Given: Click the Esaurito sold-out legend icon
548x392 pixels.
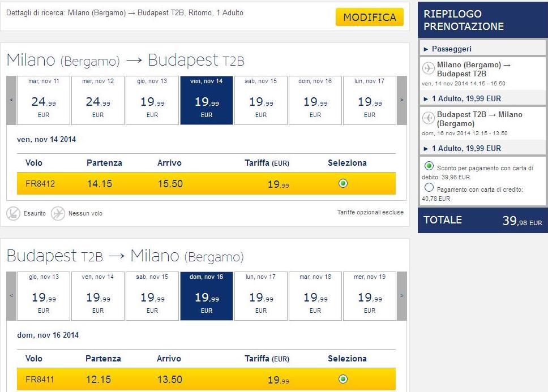Looking at the screenshot, I should [x=13, y=213].
